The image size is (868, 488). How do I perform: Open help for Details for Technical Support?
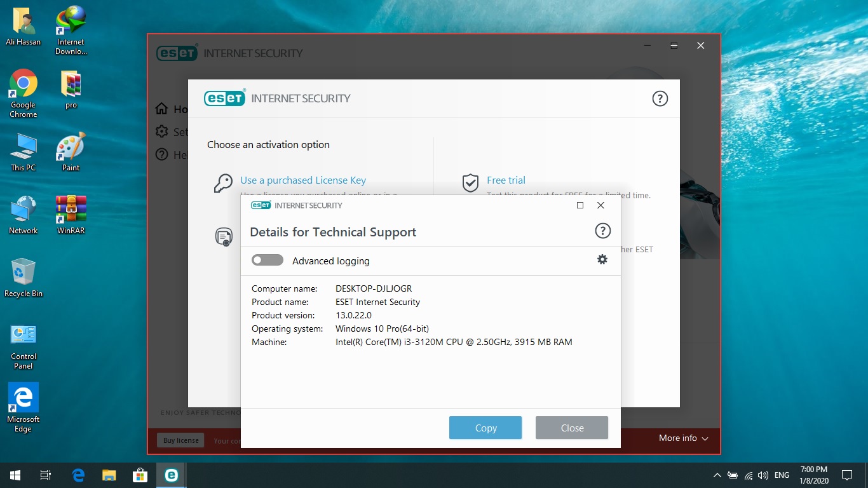pyautogui.click(x=602, y=231)
